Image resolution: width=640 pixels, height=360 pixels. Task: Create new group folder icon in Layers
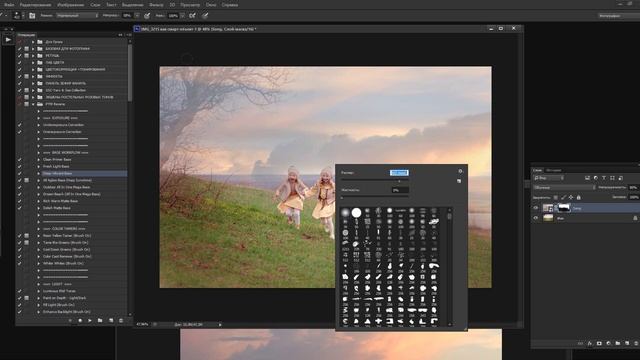[x=618, y=344]
